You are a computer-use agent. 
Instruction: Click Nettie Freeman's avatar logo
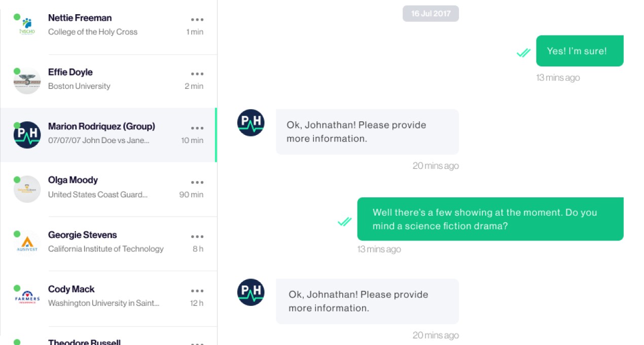point(27,26)
